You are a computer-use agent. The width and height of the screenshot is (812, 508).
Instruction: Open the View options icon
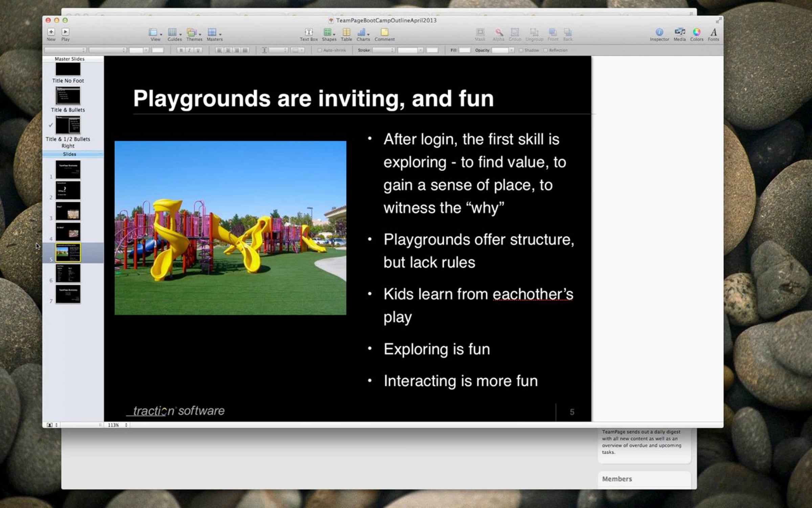click(x=153, y=32)
